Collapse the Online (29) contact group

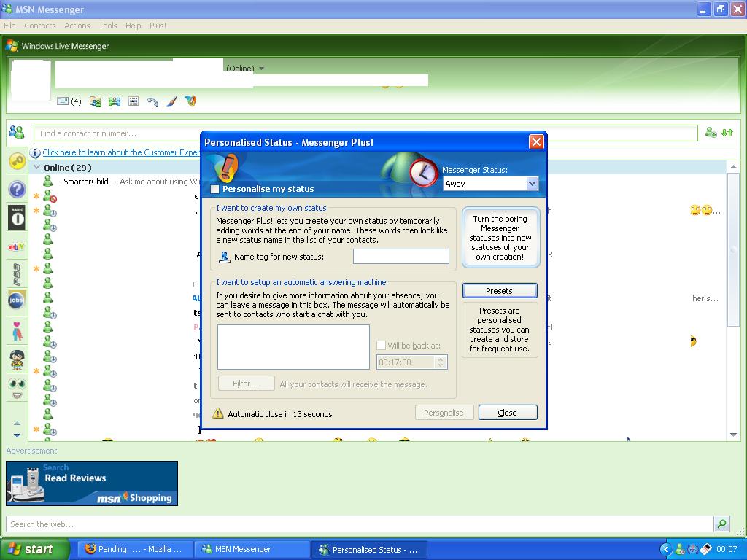click(x=37, y=167)
